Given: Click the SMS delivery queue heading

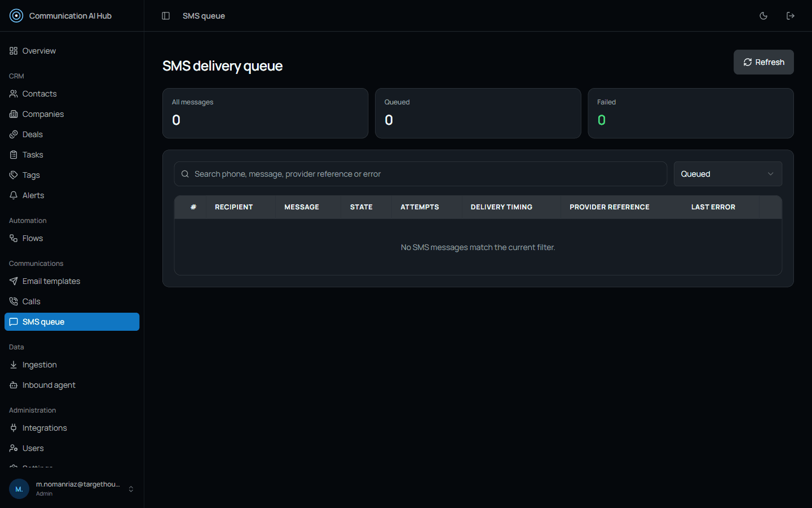Looking at the screenshot, I should click(223, 66).
